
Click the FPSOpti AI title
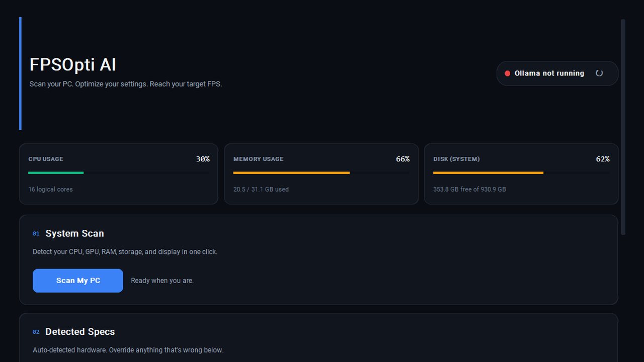coord(73,65)
